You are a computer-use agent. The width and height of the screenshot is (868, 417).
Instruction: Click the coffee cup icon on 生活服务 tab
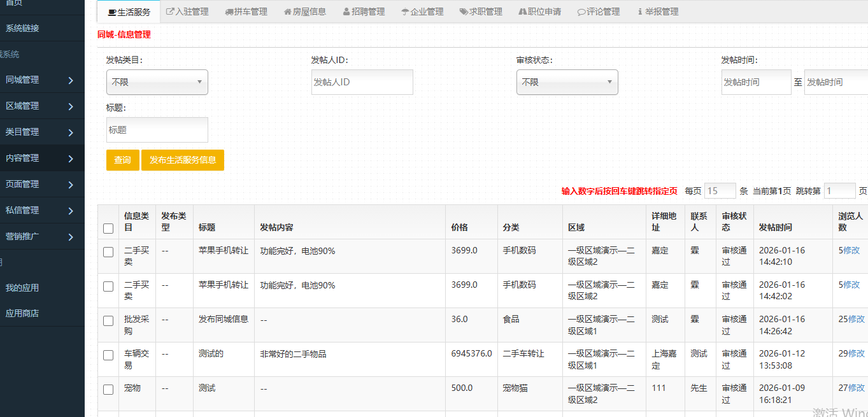pyautogui.click(x=112, y=12)
